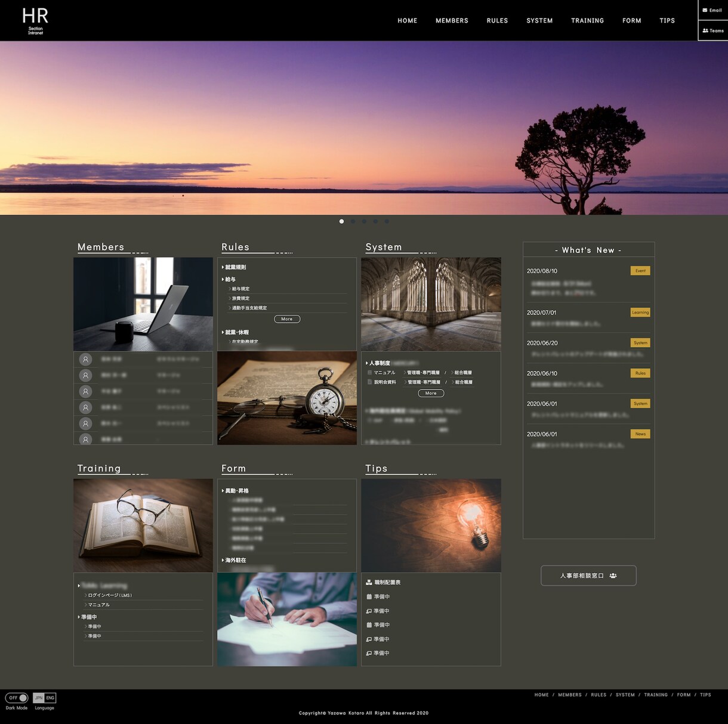Click the yellow Learning tag
The height and width of the screenshot is (724, 728).
click(640, 313)
